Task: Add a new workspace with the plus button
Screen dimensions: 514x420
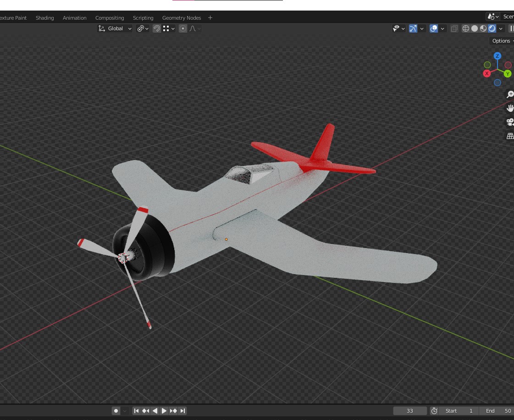Action: pyautogui.click(x=210, y=17)
